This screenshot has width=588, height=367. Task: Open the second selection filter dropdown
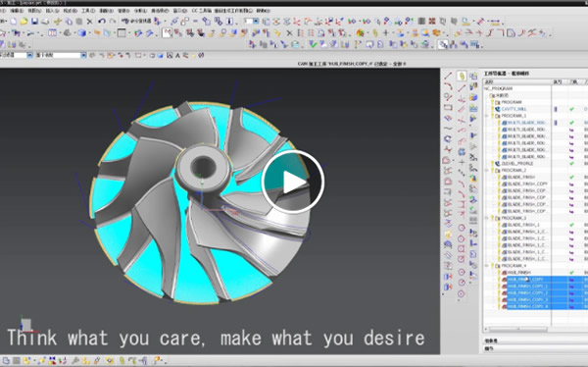pos(83,55)
